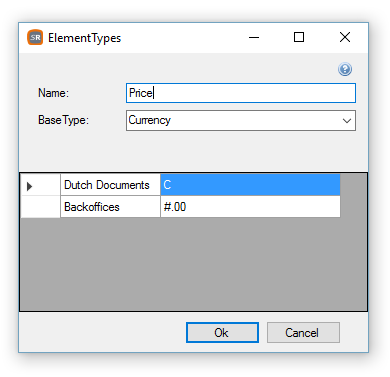
Task: Select the row arrow beside Dutch Documents
Action: [x=29, y=186]
